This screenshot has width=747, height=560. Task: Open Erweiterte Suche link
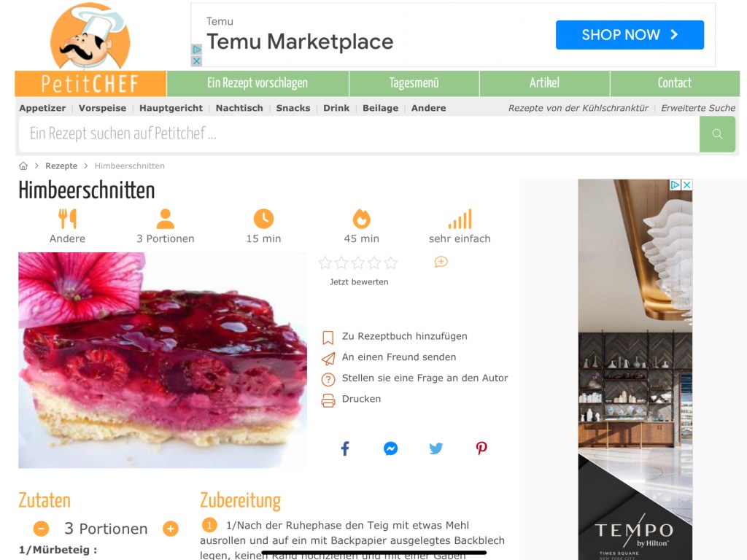pos(698,108)
